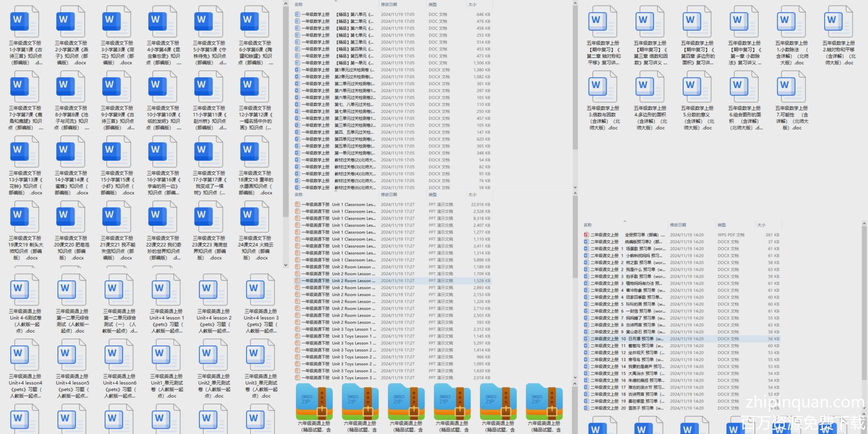The image size is (868, 434).
Task: Click scrollbar down arrow beside 一年级数学上册 list
Action: coord(575,187)
